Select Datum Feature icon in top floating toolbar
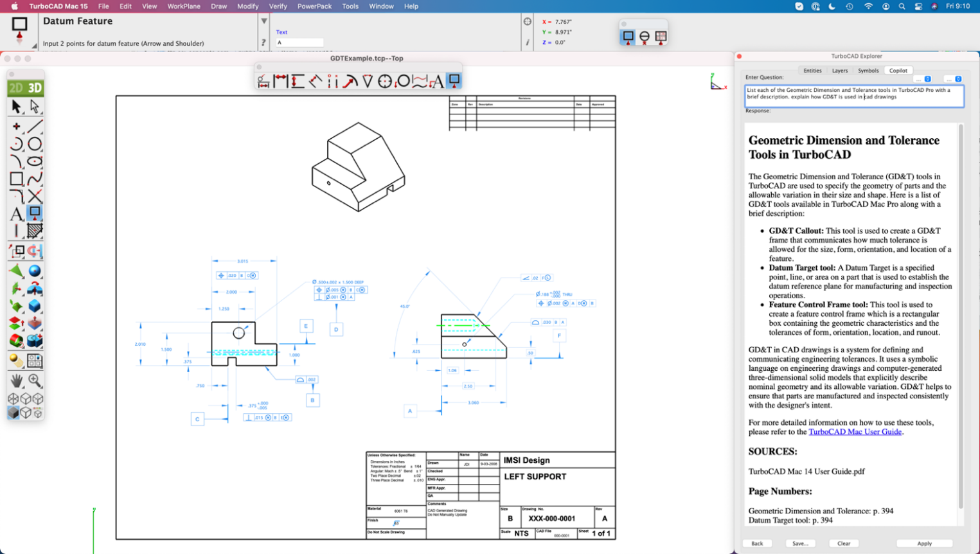The image size is (980, 554). [x=454, y=81]
